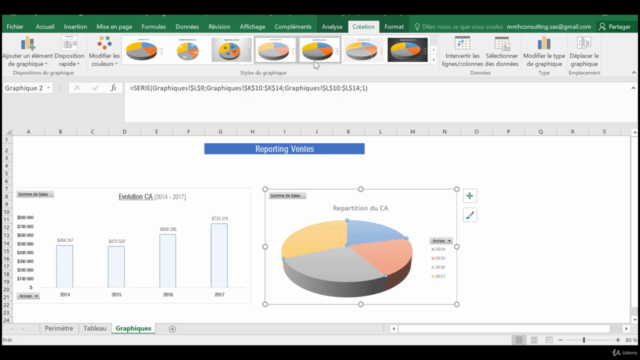Select column K header
Screen dimensions: 640x360
click(x=348, y=132)
